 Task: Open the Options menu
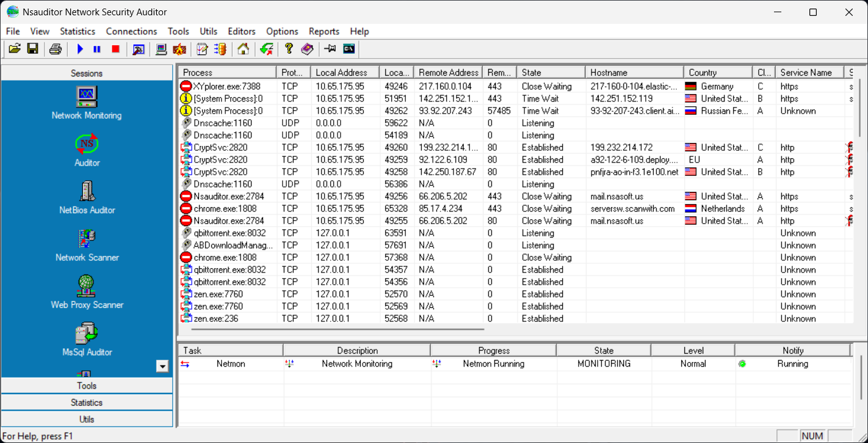click(282, 31)
